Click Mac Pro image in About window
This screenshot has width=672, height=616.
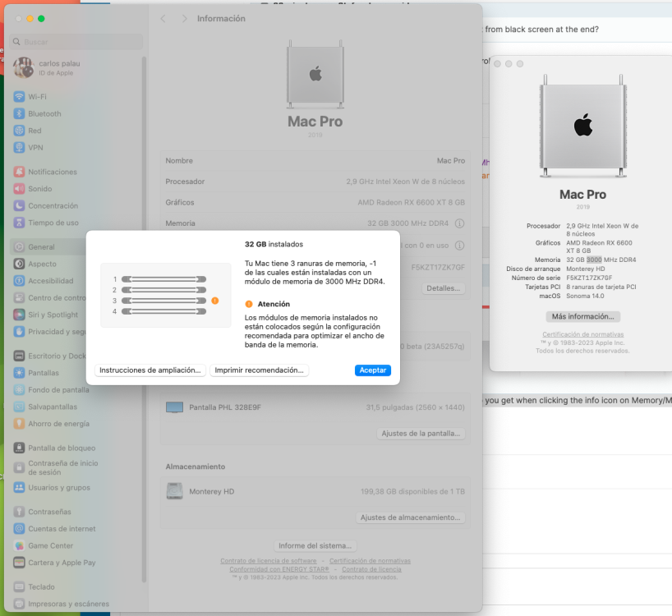click(582, 126)
